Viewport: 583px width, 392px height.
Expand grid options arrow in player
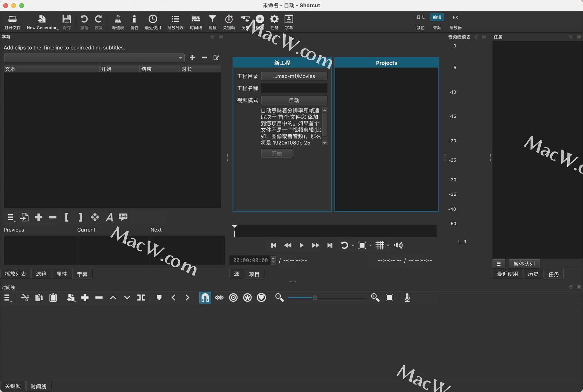(x=388, y=245)
